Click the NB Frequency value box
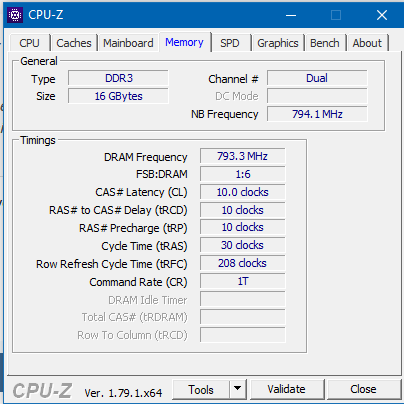404x404 pixels. [x=317, y=114]
